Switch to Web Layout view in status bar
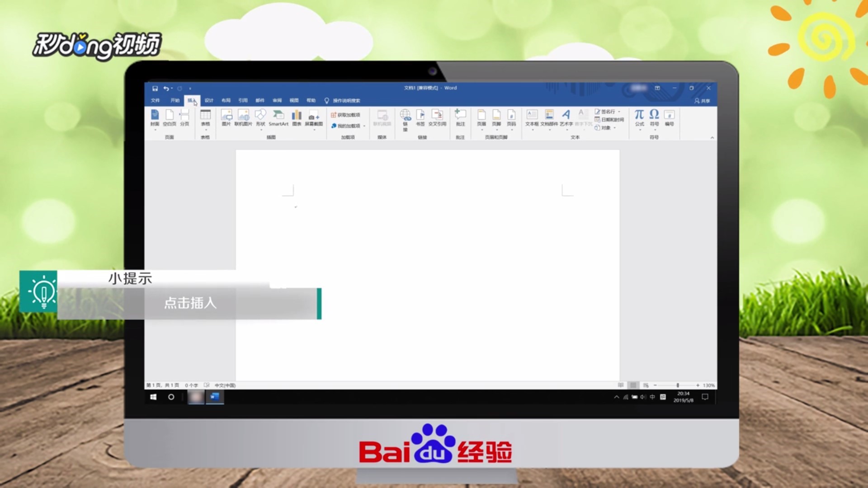 click(646, 385)
